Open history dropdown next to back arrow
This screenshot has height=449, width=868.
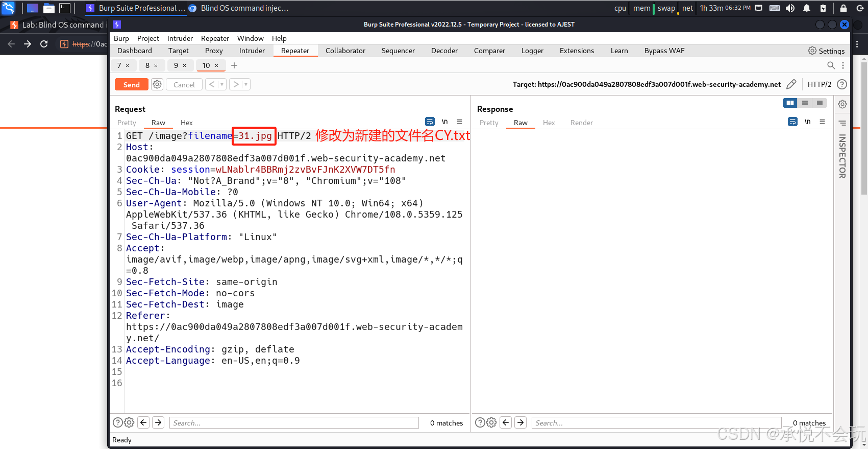[222, 84]
